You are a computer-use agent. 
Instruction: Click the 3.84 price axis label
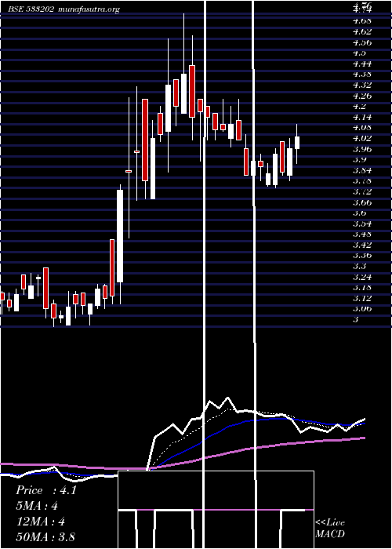[x=362, y=170]
